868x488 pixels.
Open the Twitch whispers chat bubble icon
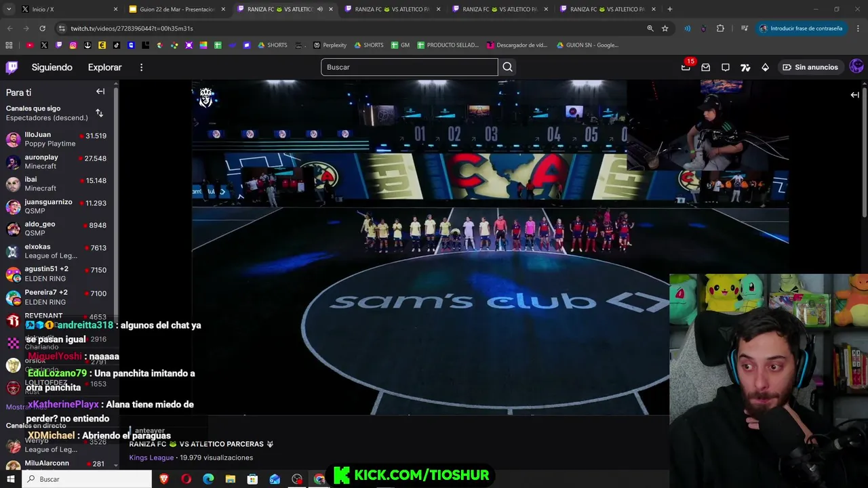[726, 67]
